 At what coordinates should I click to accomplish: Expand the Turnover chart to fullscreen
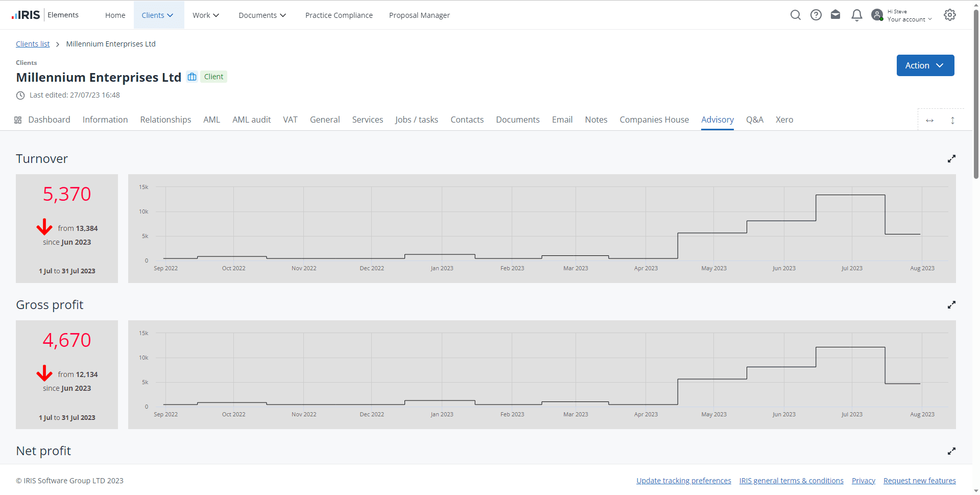pos(951,159)
